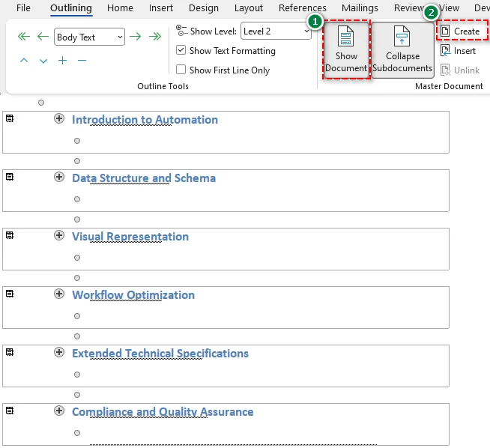Click the Visual Representation heading text
This screenshot has height=448, width=490.
click(x=130, y=237)
